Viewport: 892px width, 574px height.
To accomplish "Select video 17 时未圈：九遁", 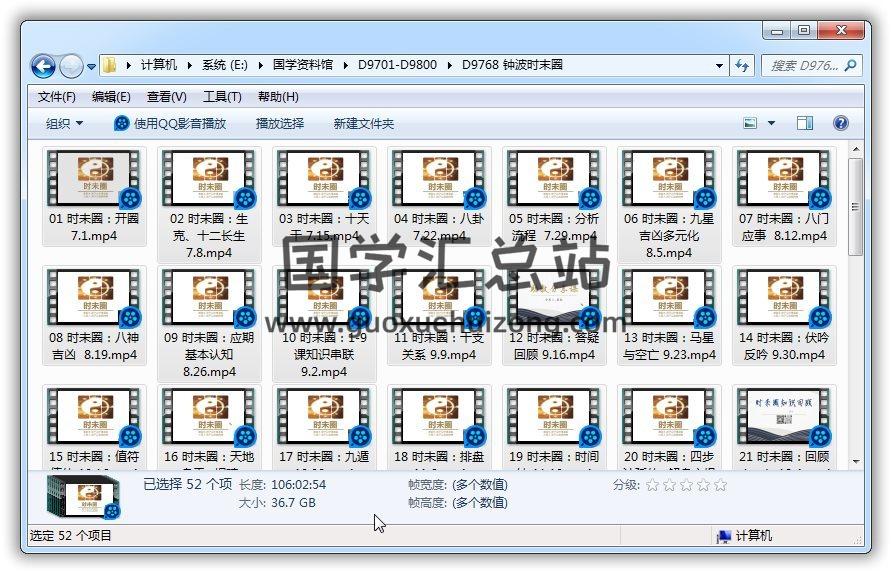I will 324,428.
